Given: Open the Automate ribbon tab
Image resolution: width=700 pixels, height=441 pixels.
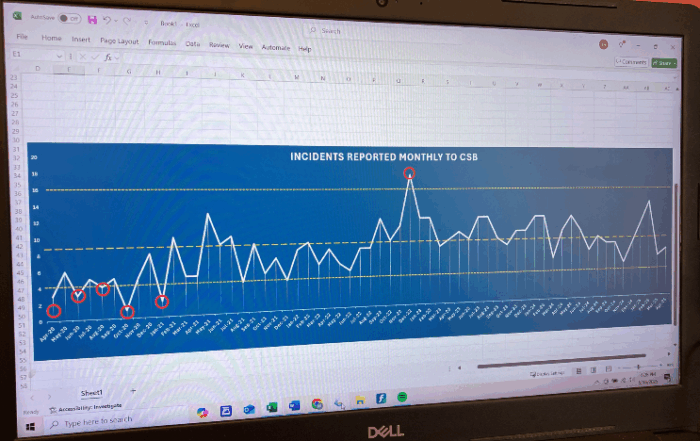Looking at the screenshot, I should coord(275,47).
